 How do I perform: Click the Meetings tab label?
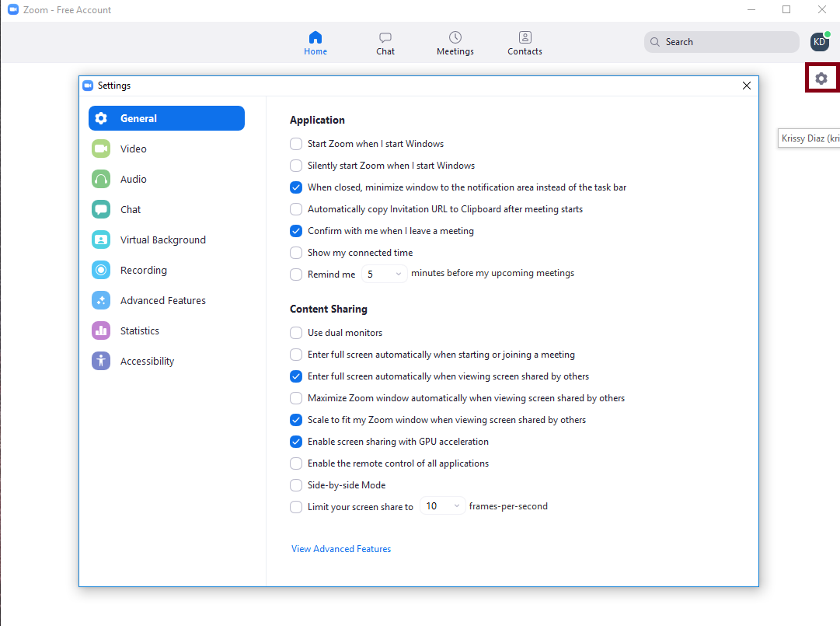[x=455, y=51]
